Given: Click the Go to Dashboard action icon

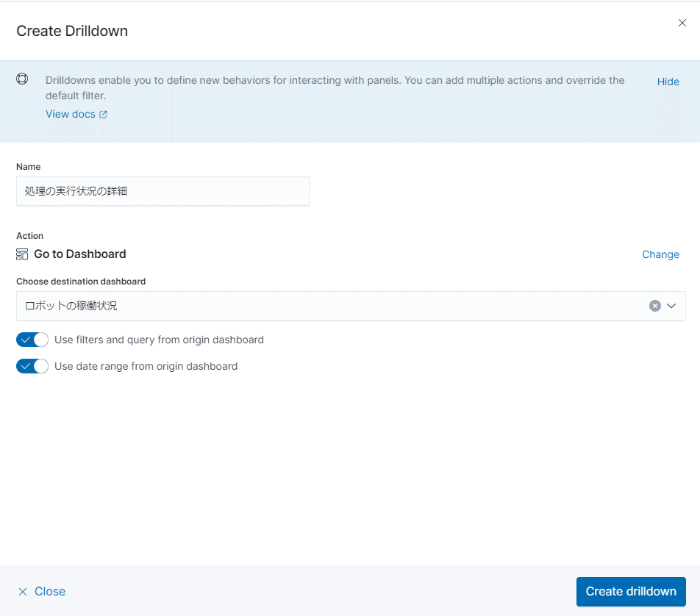Looking at the screenshot, I should 22,254.
